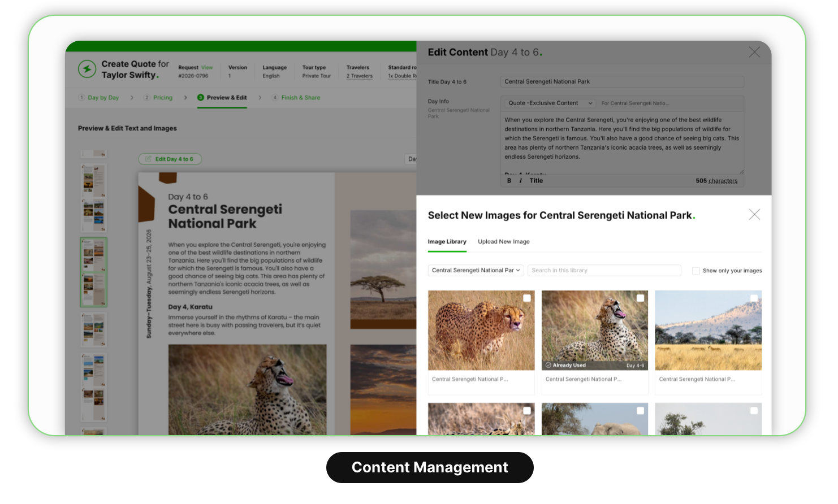Image resolution: width=838 pixels, height=504 pixels.
Task: Select the first cheetah image checkbox
Action: [527, 298]
